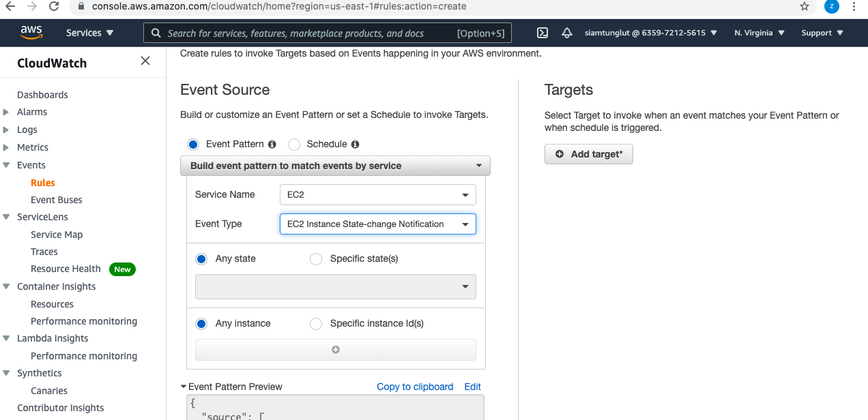
Task: Collapse the Synthetics sidebar section
Action: (6, 373)
